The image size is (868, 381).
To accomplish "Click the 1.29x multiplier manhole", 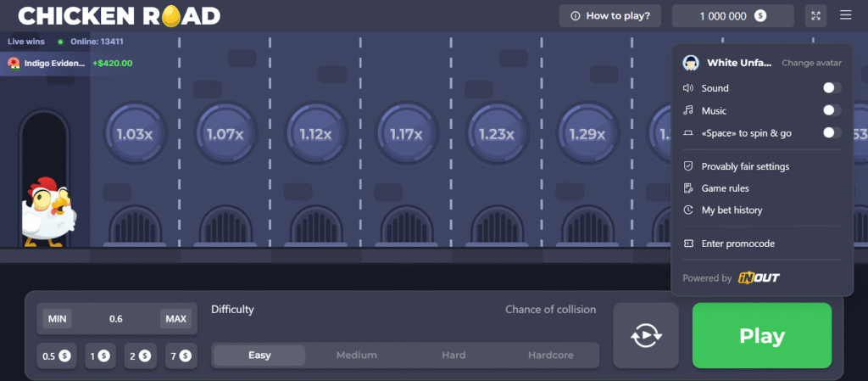I will (x=587, y=134).
